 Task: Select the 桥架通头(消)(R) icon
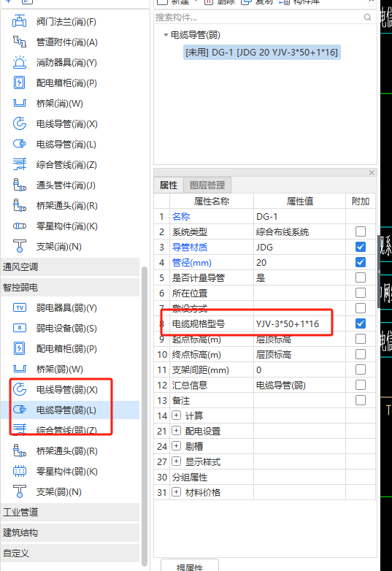19,205
